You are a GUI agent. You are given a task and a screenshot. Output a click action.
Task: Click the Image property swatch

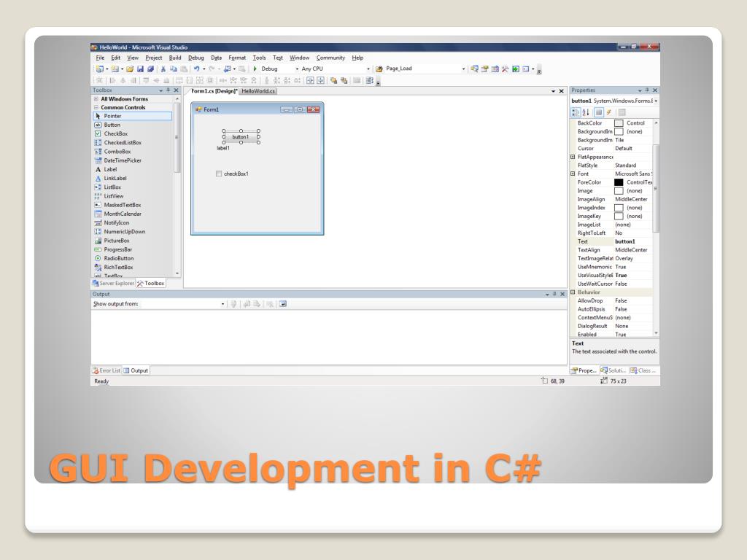tap(619, 191)
